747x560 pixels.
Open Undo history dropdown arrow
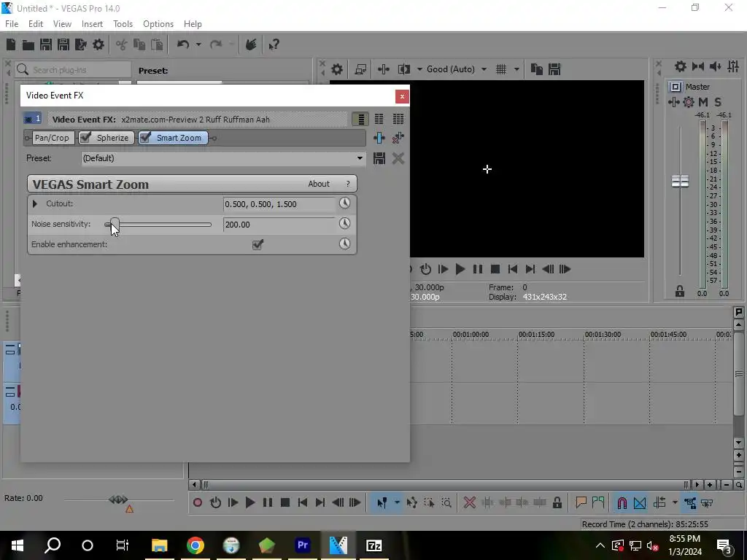198,44
